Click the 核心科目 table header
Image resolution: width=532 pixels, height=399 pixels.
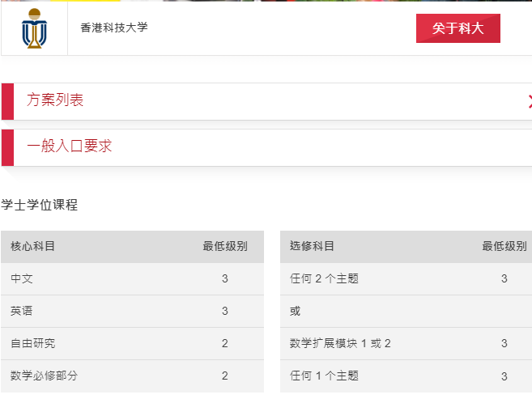(32, 246)
